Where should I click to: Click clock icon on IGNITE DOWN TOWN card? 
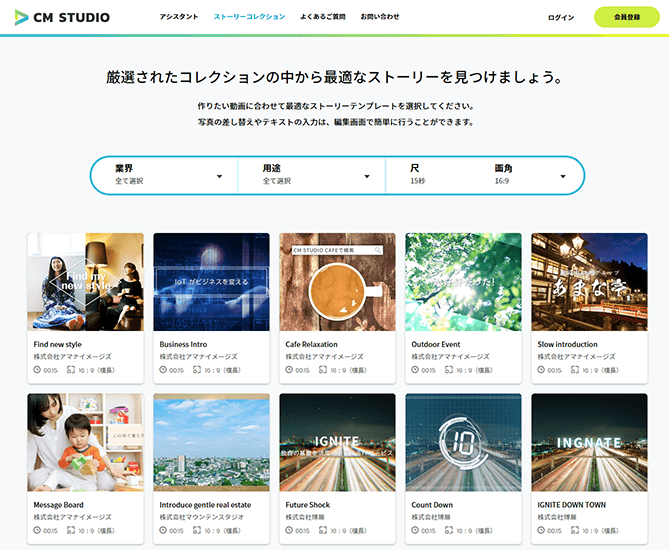coord(541,530)
